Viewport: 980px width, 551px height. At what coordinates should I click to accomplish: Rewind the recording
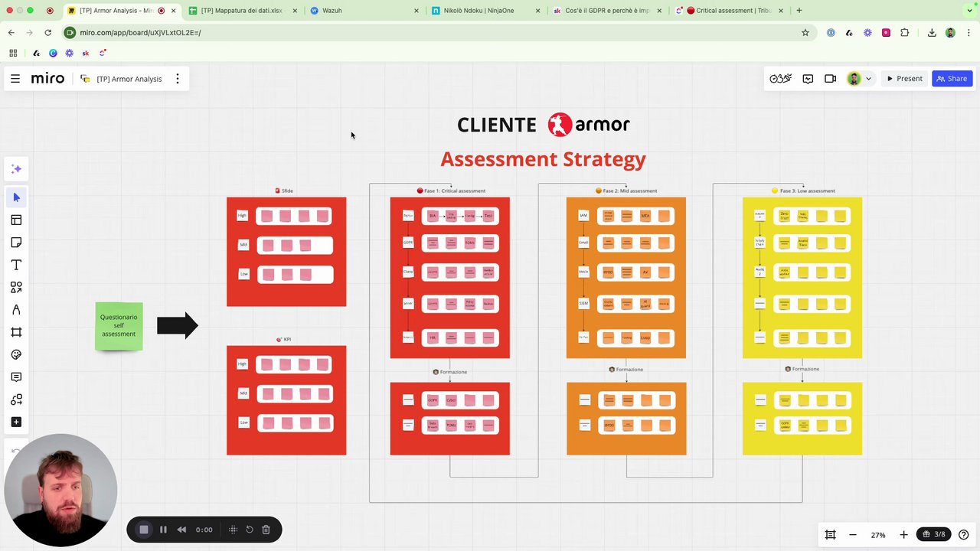pos(181,530)
